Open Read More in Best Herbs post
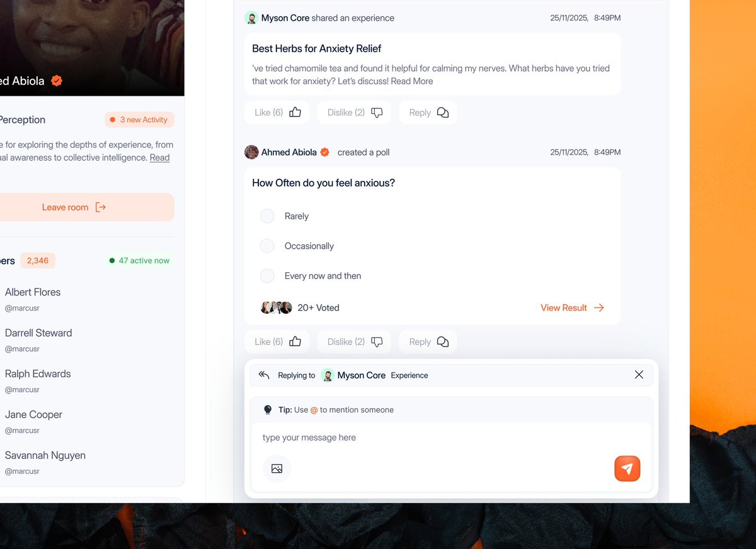The image size is (756, 549). 412,81
